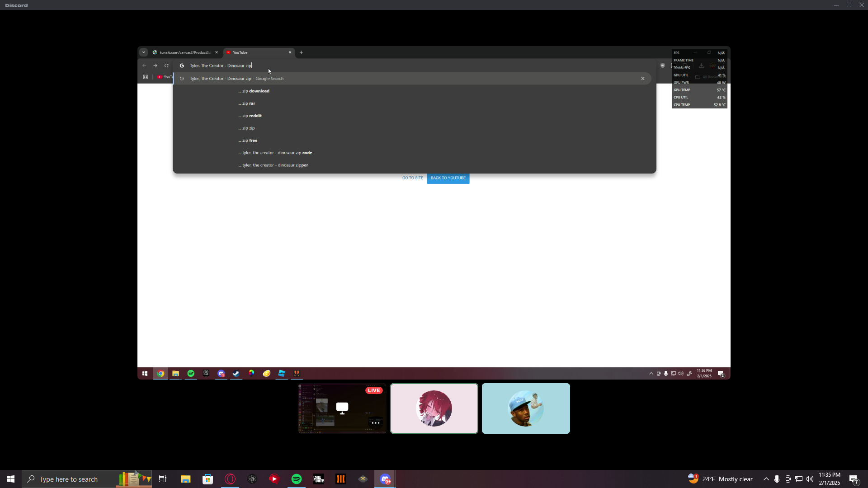Open the notification center icon
This screenshot has width=868, height=488.
coord(854,479)
